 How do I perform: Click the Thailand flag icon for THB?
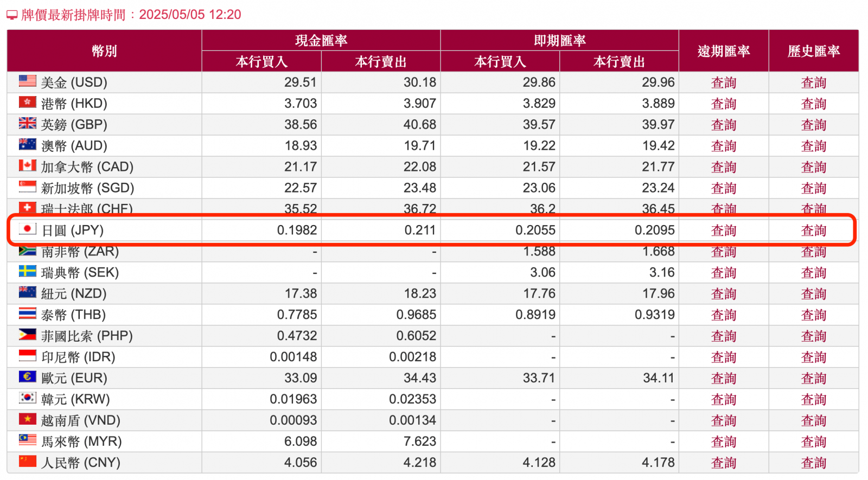point(27,313)
